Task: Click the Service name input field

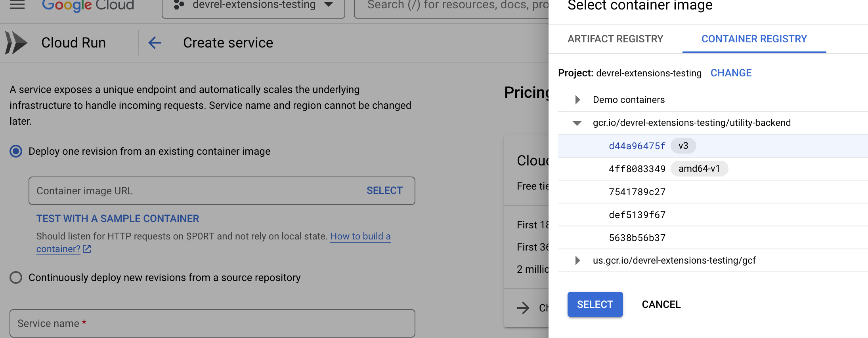Action: [x=212, y=323]
